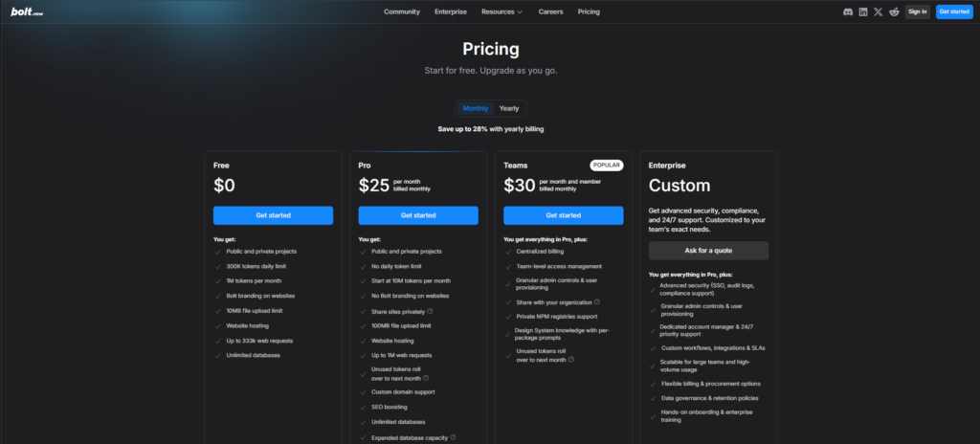
Task: Click the "$30" Teams price
Action: tap(520, 185)
